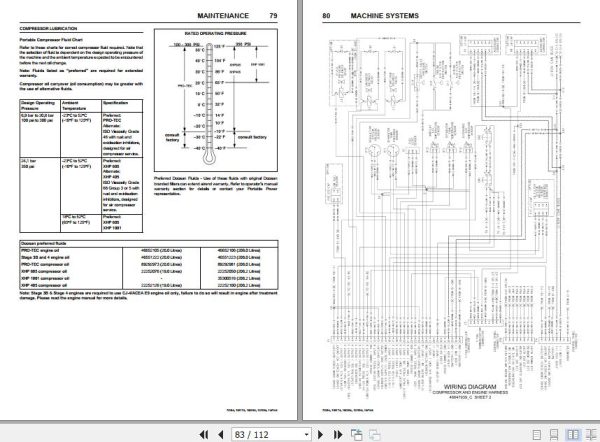600x442 pixels.
Task: Click the greyed next view navigation icon
Action: 374,434
